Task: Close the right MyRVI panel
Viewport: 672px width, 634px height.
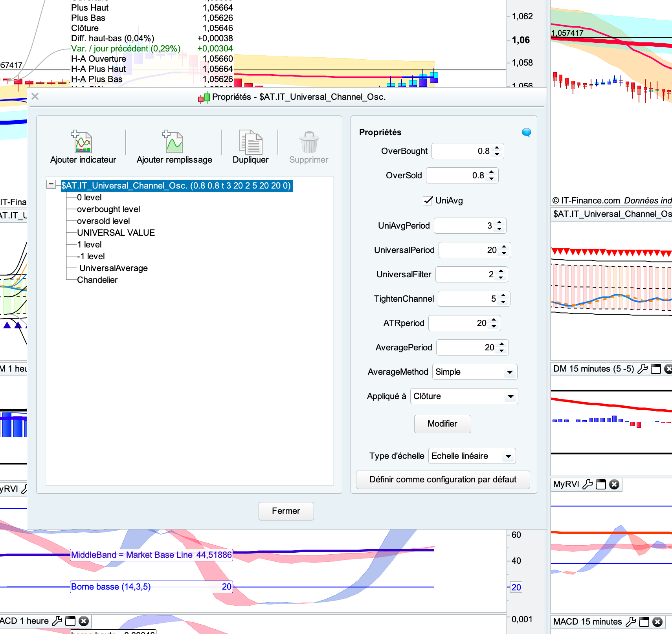Action: 614,484
